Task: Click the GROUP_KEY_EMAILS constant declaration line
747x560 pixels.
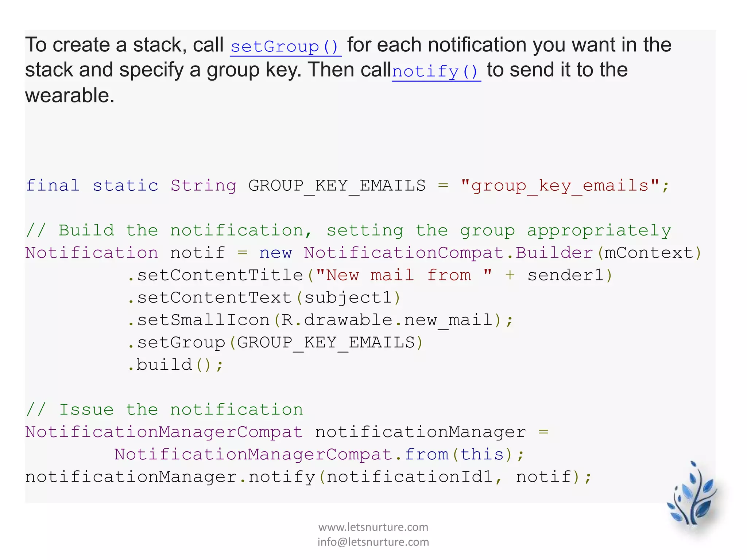Action: point(347,186)
